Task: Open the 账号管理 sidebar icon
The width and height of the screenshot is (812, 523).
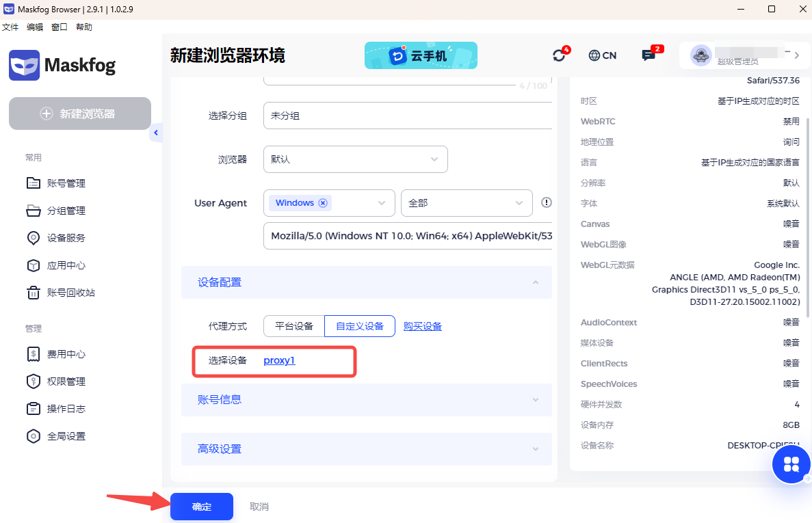Action: click(33, 183)
